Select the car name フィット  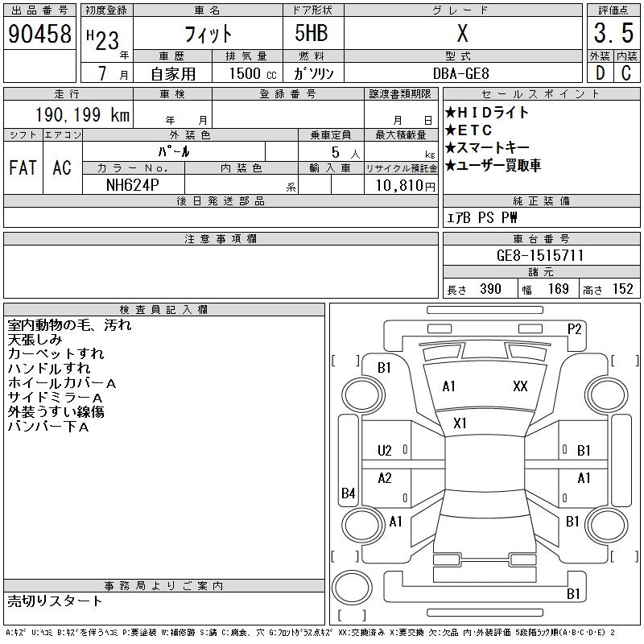(x=208, y=34)
